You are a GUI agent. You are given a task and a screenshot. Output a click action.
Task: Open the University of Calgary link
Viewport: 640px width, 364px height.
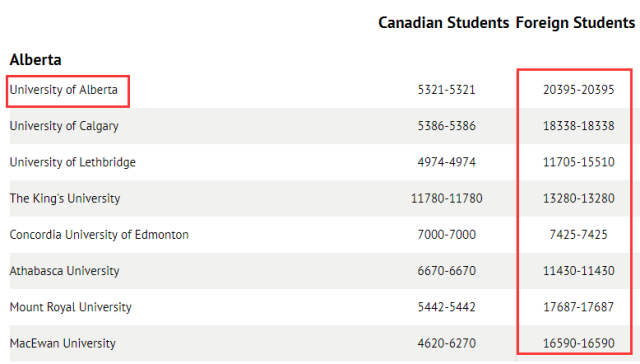coord(64,126)
